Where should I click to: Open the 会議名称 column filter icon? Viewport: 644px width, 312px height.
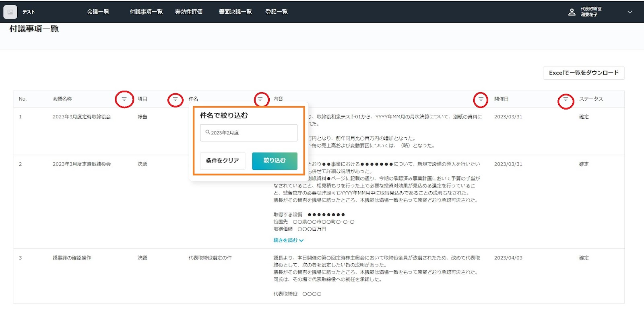coord(124,99)
